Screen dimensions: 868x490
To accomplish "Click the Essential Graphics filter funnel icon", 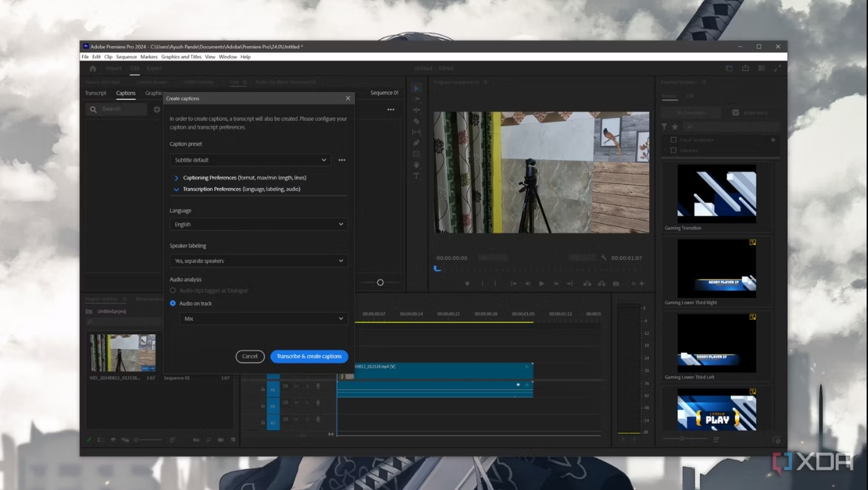I will [x=664, y=127].
